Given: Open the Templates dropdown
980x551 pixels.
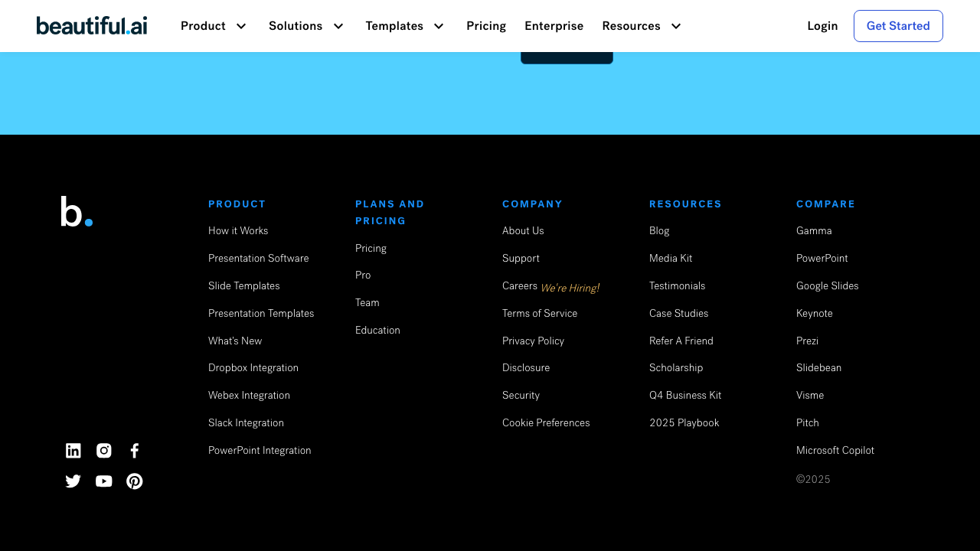Looking at the screenshot, I should pos(405,26).
